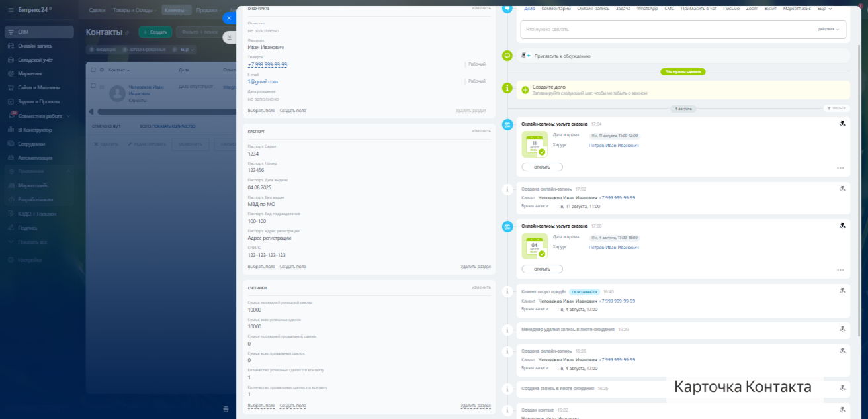Click изменить for the Паспорт section

(x=481, y=131)
